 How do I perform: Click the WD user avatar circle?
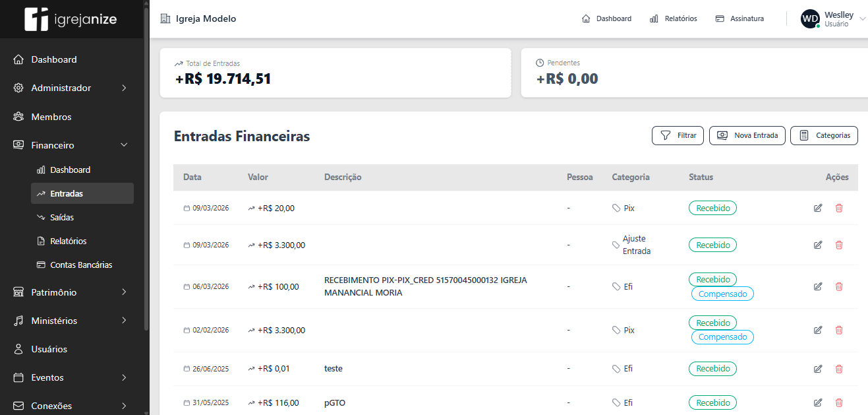click(x=810, y=18)
